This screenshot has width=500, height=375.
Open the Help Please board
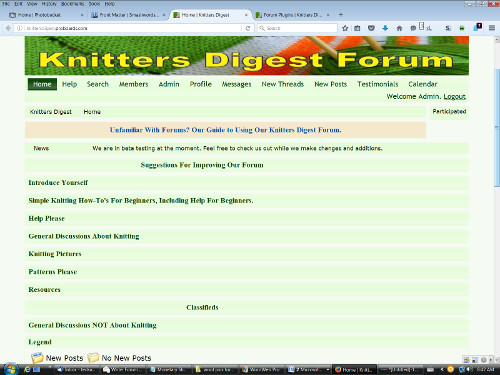coord(46,219)
